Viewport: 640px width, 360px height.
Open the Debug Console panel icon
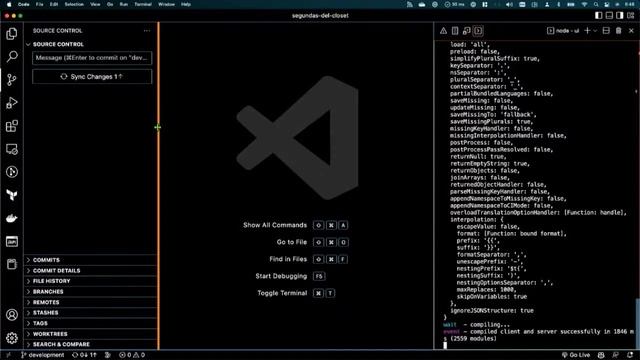coord(467,31)
